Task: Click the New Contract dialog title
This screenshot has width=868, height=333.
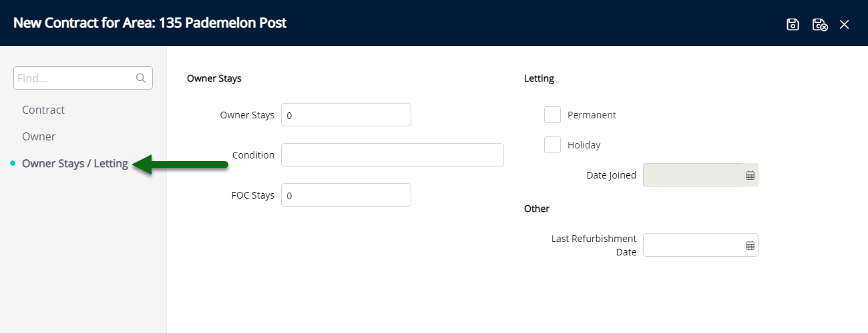Action: pyautogui.click(x=150, y=23)
